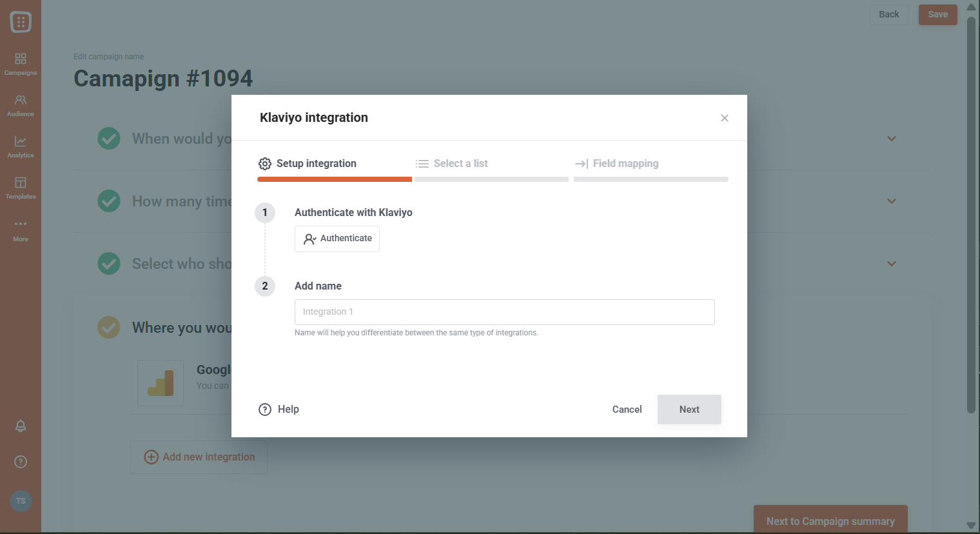
Task: Click the 'Where you would' checkmark icon
Action: pyautogui.click(x=109, y=327)
